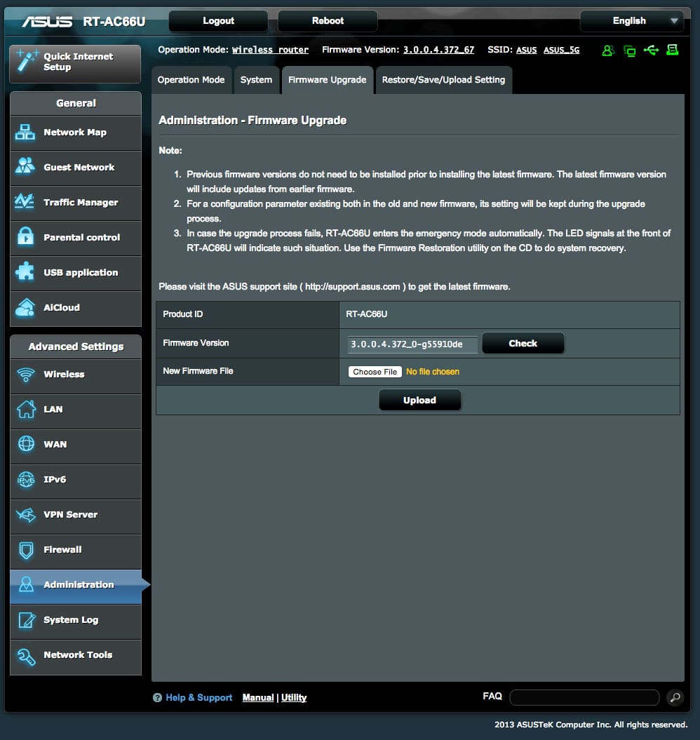Viewport: 700px width, 740px height.
Task: Click the IPv6 globe icon
Action: [x=26, y=480]
